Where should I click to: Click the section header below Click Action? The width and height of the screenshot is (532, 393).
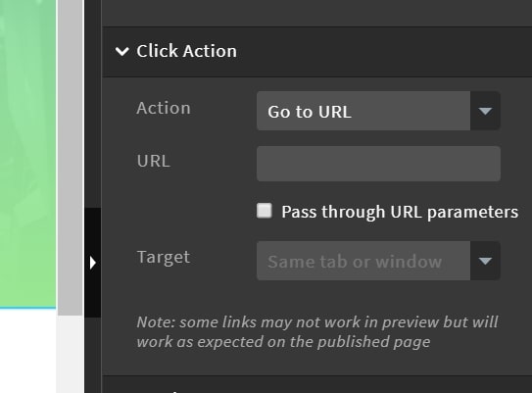[x=316, y=384]
